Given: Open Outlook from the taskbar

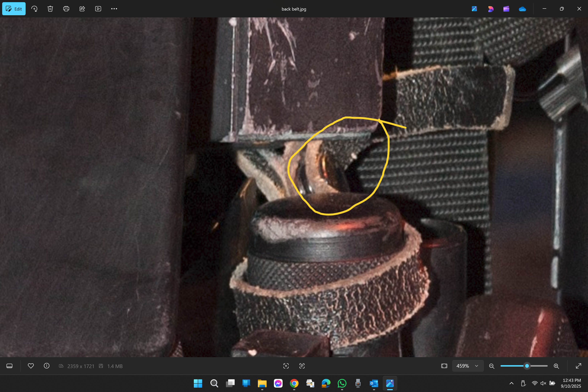Looking at the screenshot, I should [x=374, y=383].
